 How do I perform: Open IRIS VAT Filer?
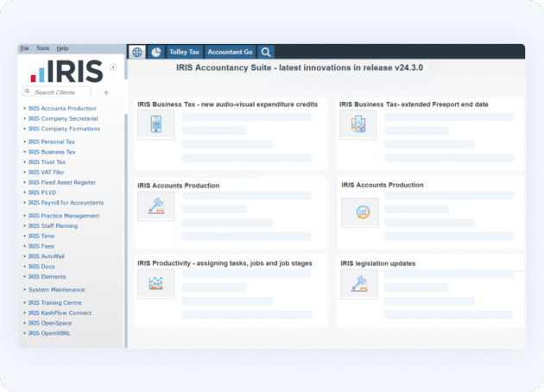pyautogui.click(x=46, y=172)
